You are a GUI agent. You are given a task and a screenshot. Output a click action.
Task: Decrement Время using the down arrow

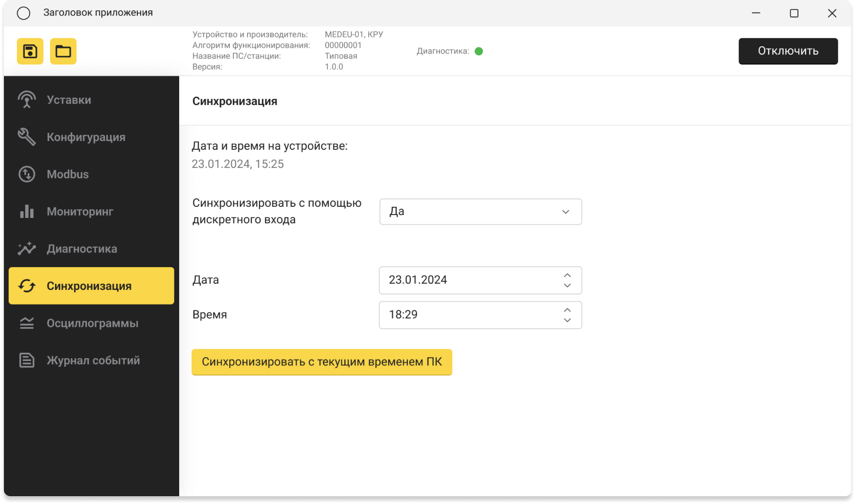click(567, 320)
